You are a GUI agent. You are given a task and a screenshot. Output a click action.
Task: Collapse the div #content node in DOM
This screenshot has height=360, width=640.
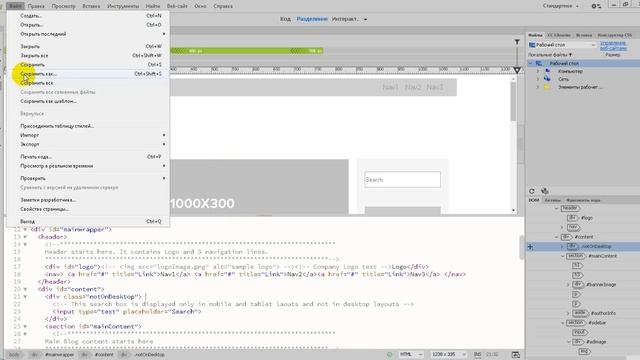(x=556, y=237)
